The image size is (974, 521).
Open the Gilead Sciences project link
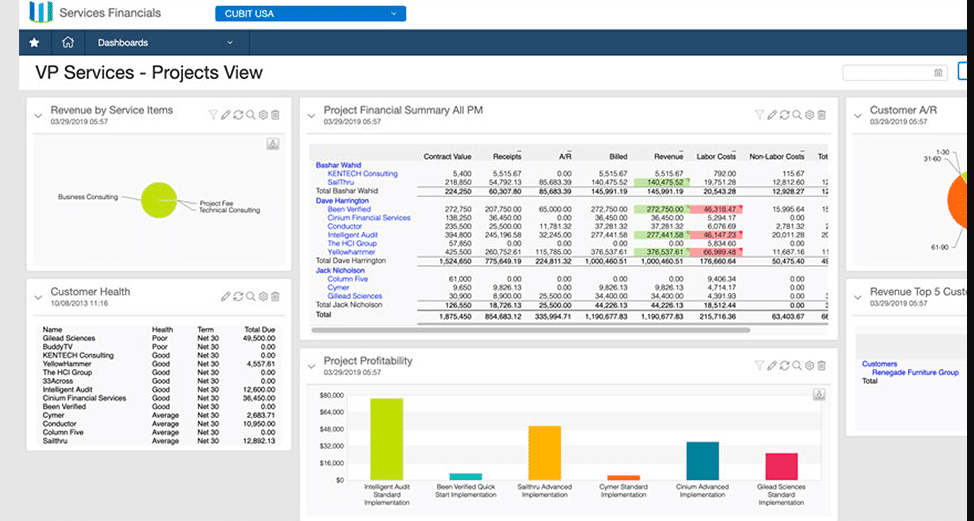click(x=355, y=296)
